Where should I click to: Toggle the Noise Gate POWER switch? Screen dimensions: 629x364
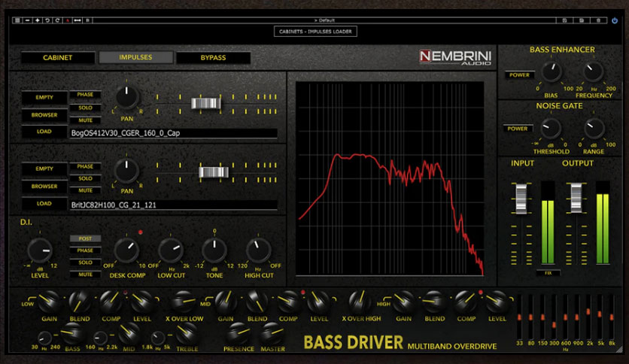pos(518,129)
